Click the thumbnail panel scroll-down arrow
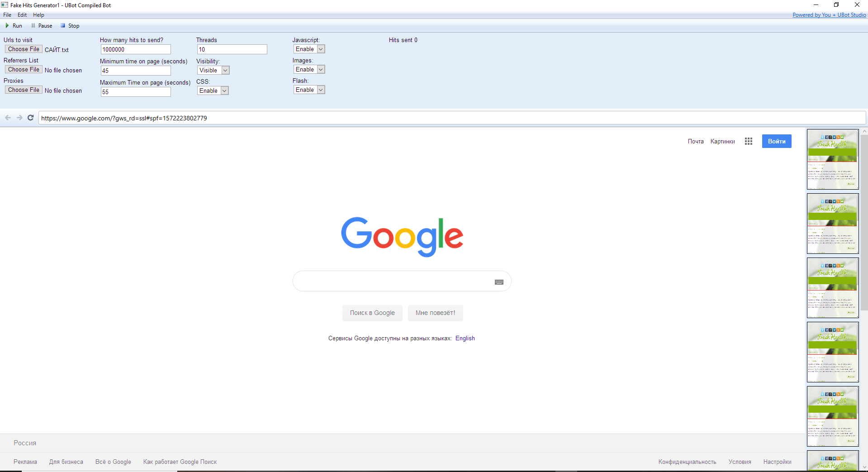This screenshot has width=868, height=472. click(864, 467)
